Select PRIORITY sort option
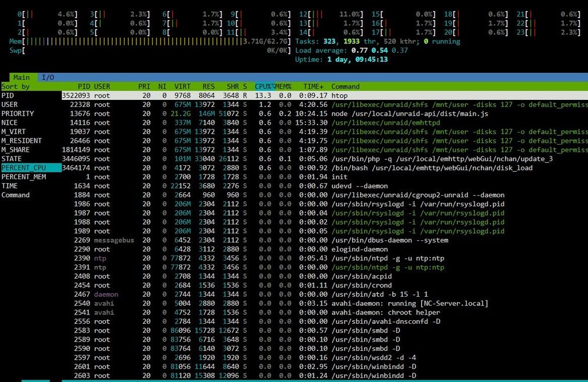The width and height of the screenshot is (588, 382). pyautogui.click(x=31, y=113)
